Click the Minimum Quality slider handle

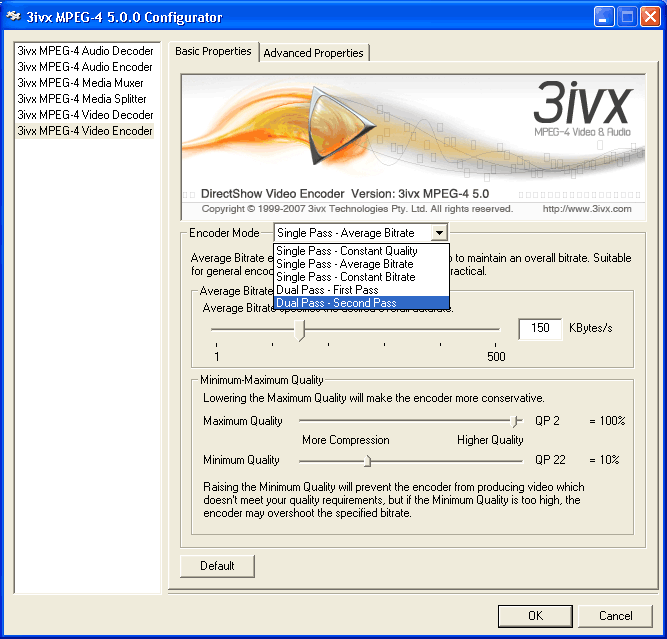pyautogui.click(x=368, y=461)
